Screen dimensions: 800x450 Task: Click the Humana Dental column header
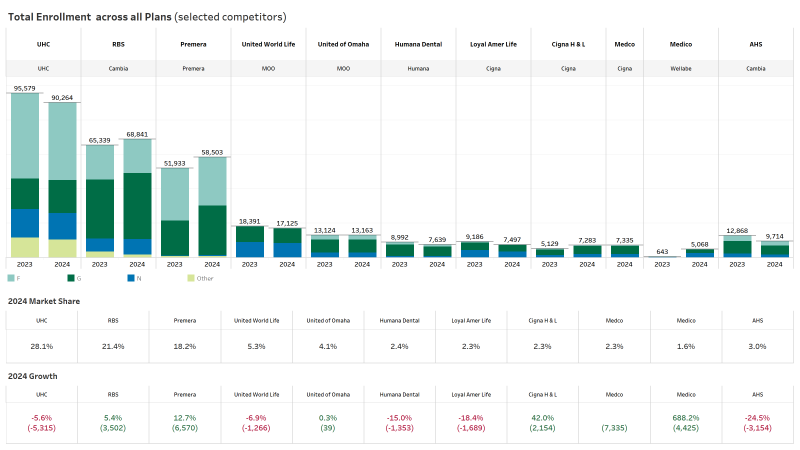tap(418, 44)
